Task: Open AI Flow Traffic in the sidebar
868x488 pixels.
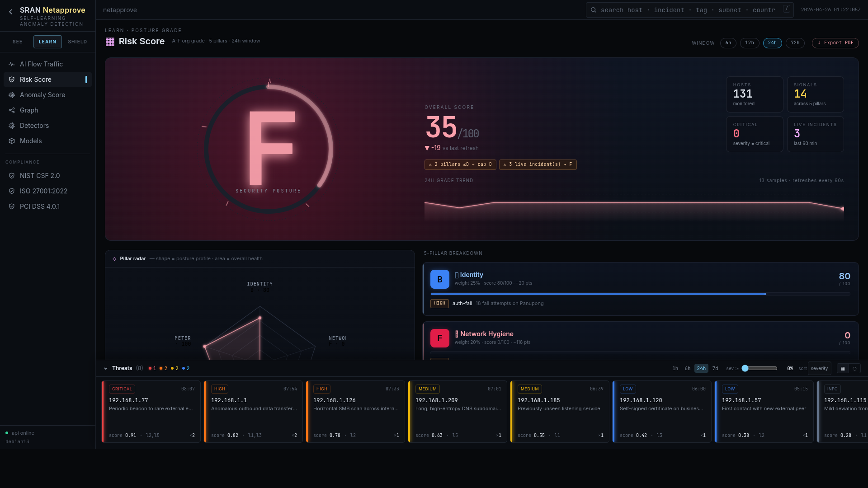Action: click(41, 64)
